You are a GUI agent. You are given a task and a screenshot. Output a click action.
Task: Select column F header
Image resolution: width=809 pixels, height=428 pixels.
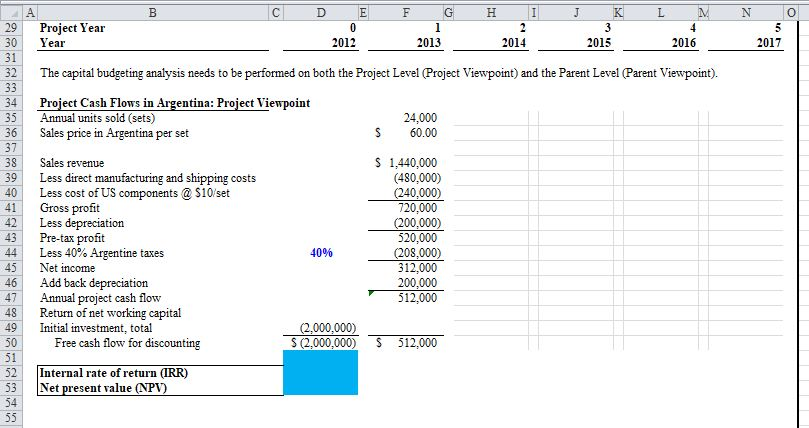(x=406, y=13)
